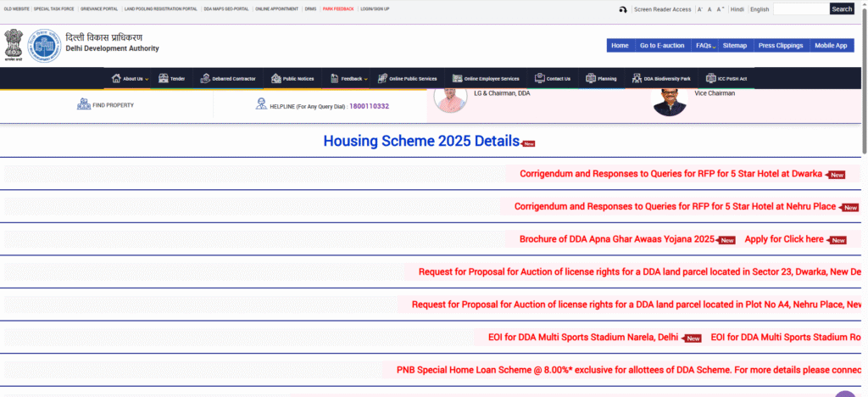This screenshot has height=397, width=868.
Task: Click the Search button
Action: (842, 8)
